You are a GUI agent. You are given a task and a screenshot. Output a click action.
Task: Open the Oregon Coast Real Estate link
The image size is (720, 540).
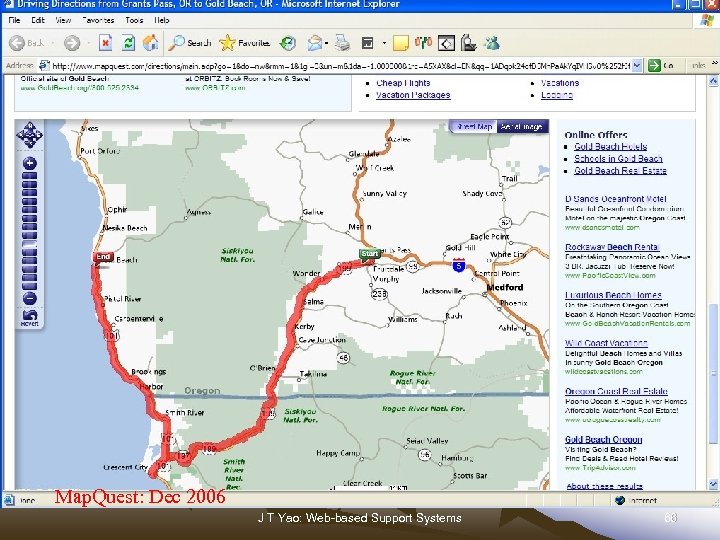(616, 391)
